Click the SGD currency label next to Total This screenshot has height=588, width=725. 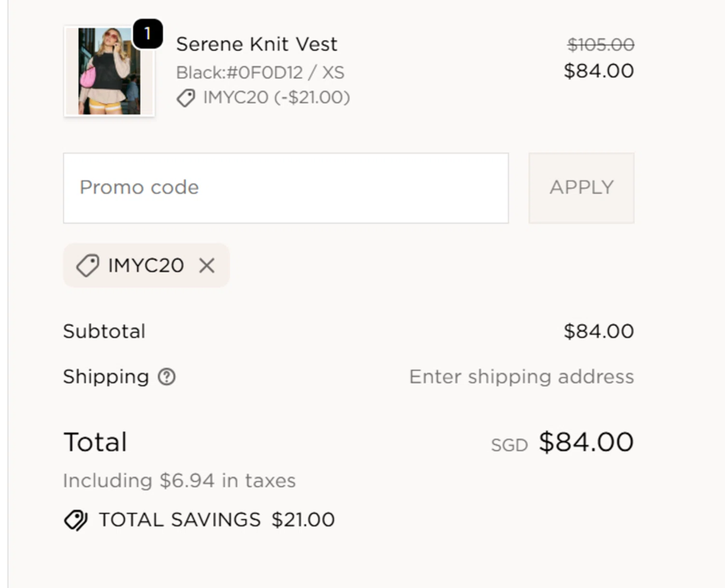(x=508, y=444)
